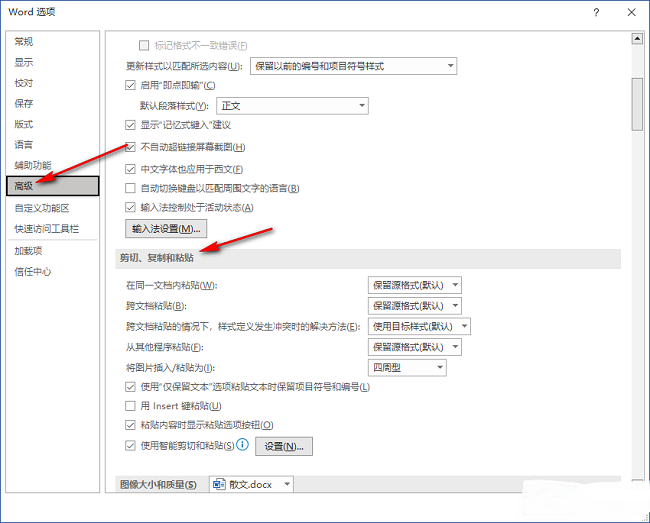
Task: Click the Word document icon beside 散文.docx
Action: pos(219,484)
